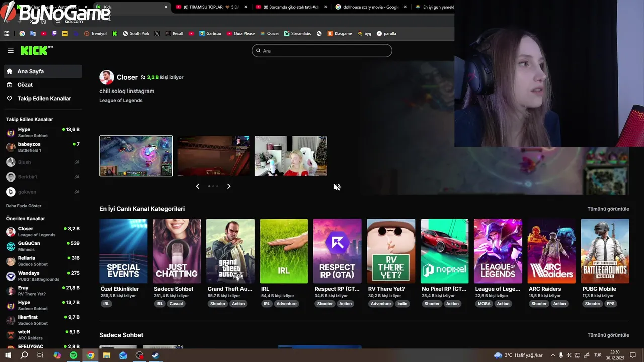Open Closer's channel avatar in featured header
This screenshot has height=362, width=644.
tap(106, 77)
